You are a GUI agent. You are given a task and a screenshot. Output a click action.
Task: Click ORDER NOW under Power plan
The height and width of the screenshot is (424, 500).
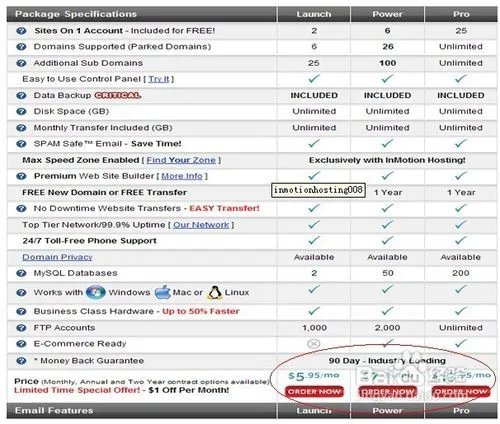387,392
